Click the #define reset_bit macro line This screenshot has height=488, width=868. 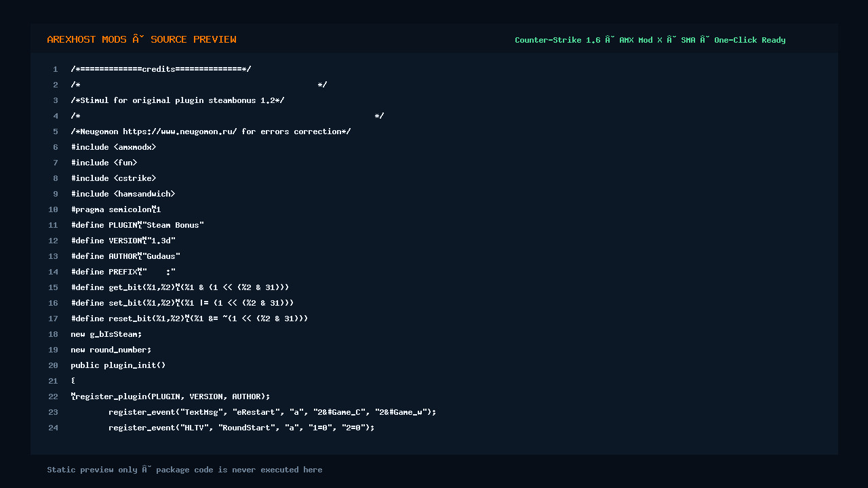pyautogui.click(x=189, y=319)
